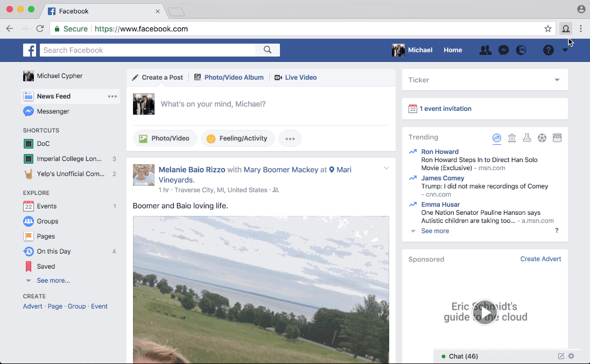Focus the Search Facebook field

click(147, 50)
